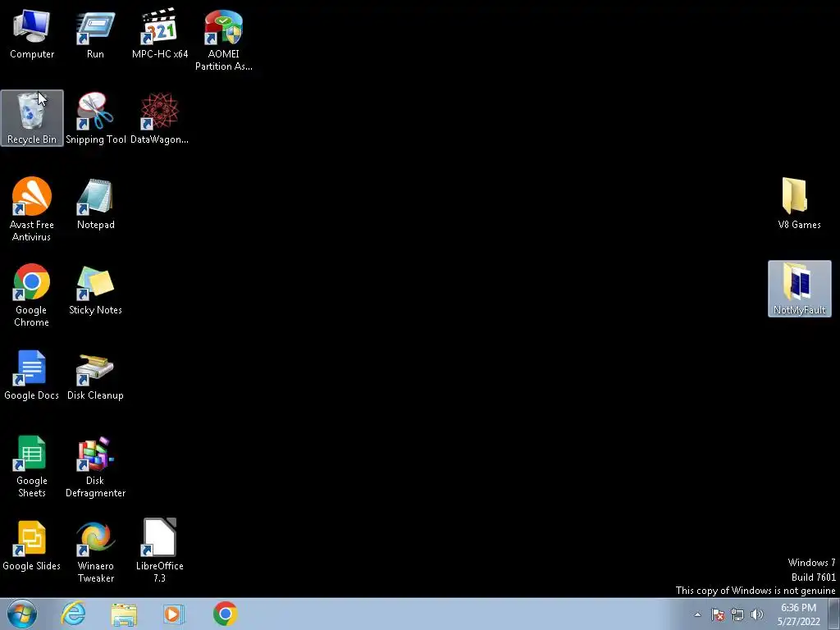Select the DataWagon shortcut icon
The width and height of the screenshot is (840, 630).
pyautogui.click(x=160, y=118)
